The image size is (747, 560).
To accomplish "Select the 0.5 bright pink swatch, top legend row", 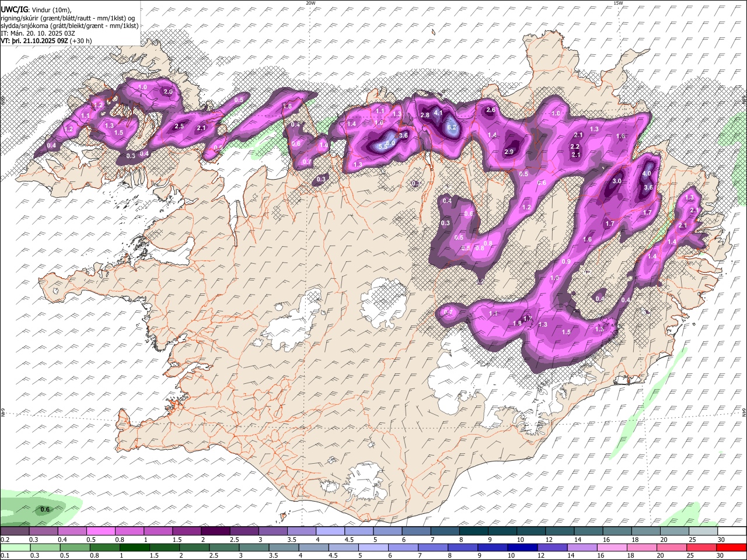I will tap(100, 531).
